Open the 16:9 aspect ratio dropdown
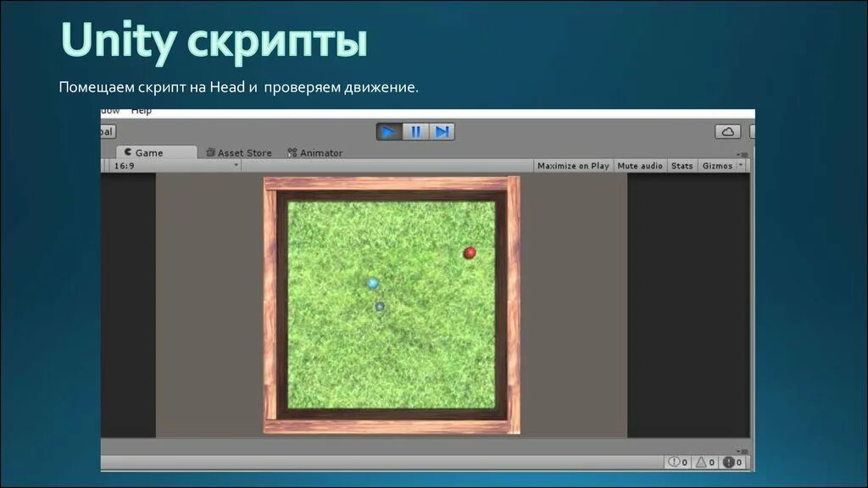The height and width of the screenshot is (488, 868). (175, 165)
